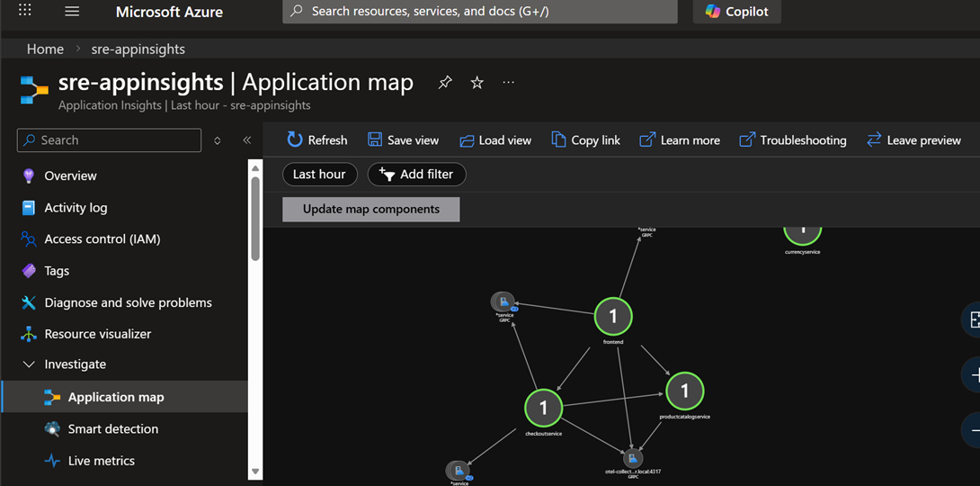Viewport: 980px width, 486px height.
Task: Open the more options ellipsis menu
Action: [x=509, y=83]
